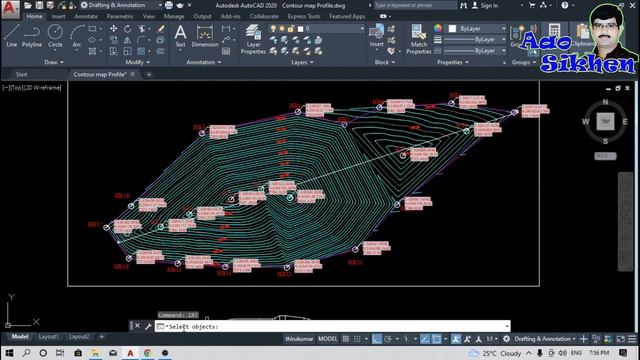Toggle polar tracking in status bar
The height and width of the screenshot is (360, 640).
(x=388, y=339)
